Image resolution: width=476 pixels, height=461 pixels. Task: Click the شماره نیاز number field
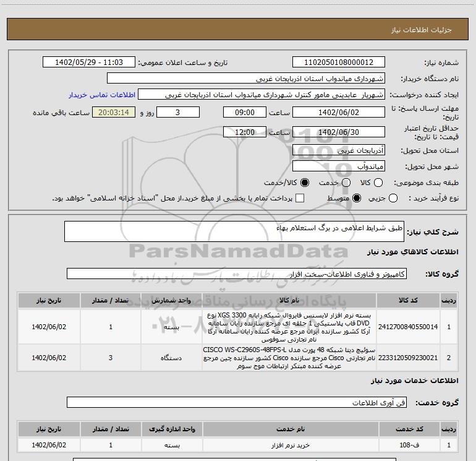pos(338,62)
